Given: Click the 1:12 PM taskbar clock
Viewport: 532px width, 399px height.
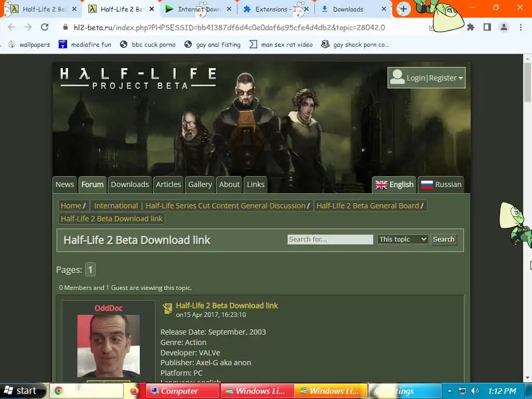Looking at the screenshot, I should 502,391.
